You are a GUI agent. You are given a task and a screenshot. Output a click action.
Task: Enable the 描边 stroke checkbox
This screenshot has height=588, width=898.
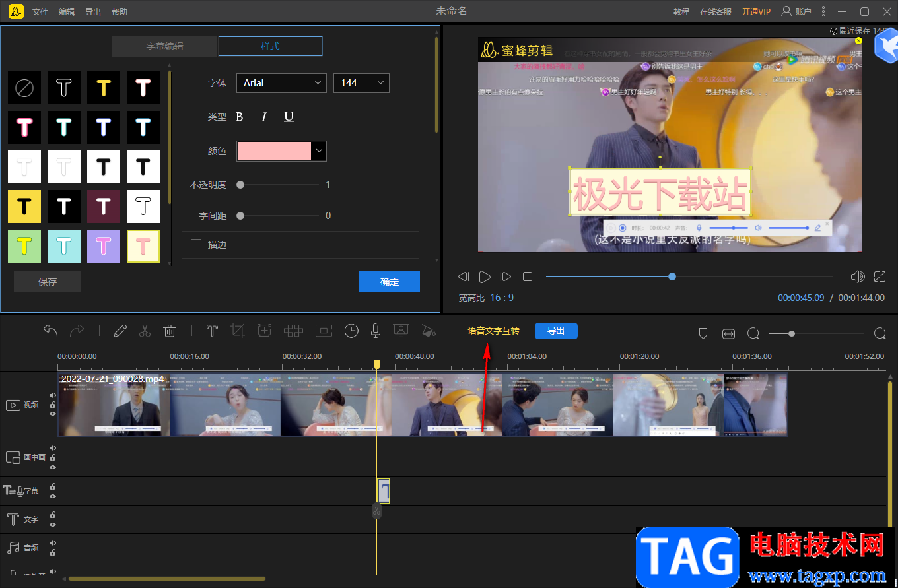195,245
